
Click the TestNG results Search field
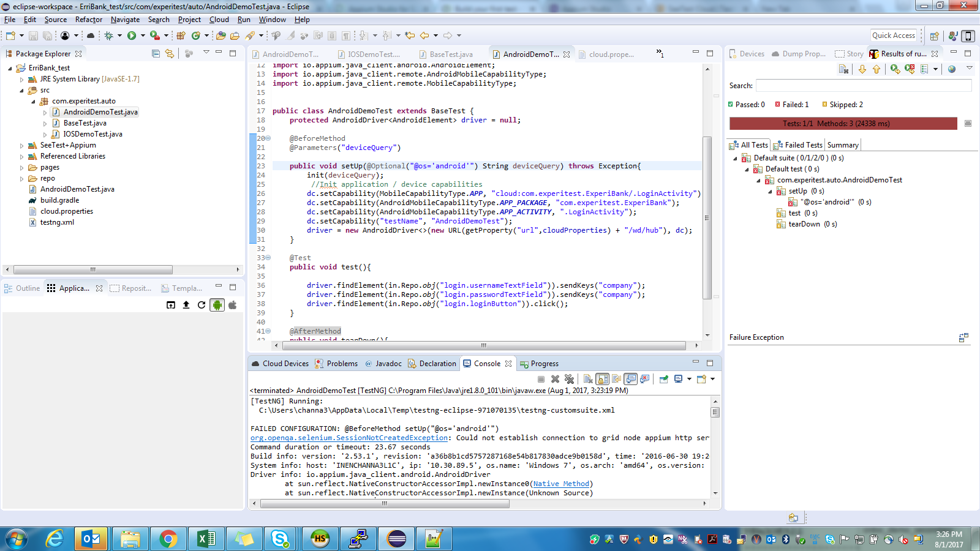pyautogui.click(x=863, y=86)
